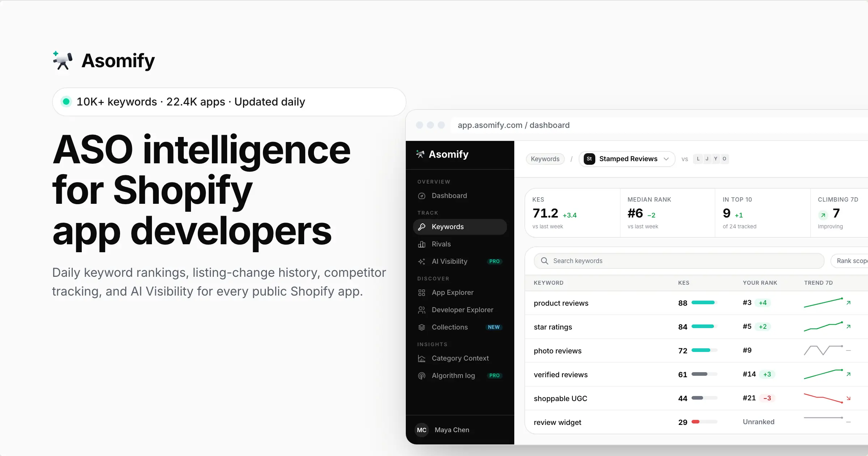Image resolution: width=868 pixels, height=456 pixels.
Task: Click the PRO badge next to AI Visibility
Action: click(494, 262)
